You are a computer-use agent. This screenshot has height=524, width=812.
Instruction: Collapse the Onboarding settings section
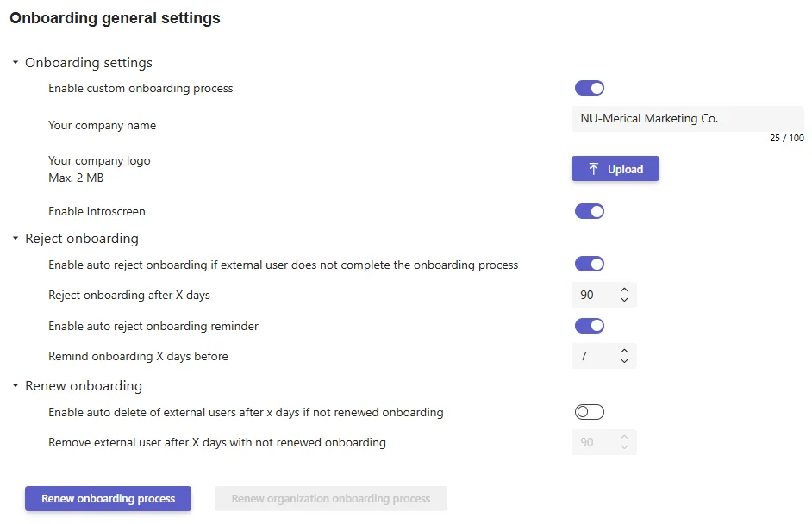pos(16,63)
